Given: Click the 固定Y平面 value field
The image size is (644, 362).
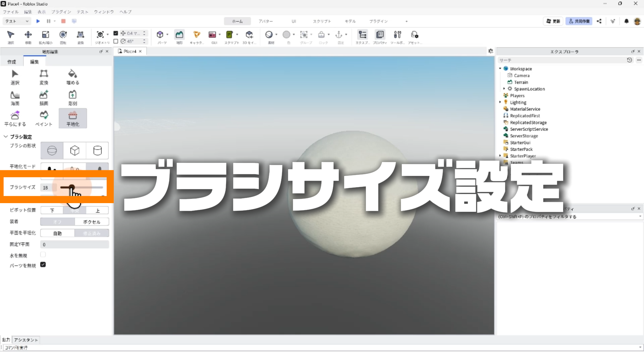Looking at the screenshot, I should pyautogui.click(x=74, y=245).
